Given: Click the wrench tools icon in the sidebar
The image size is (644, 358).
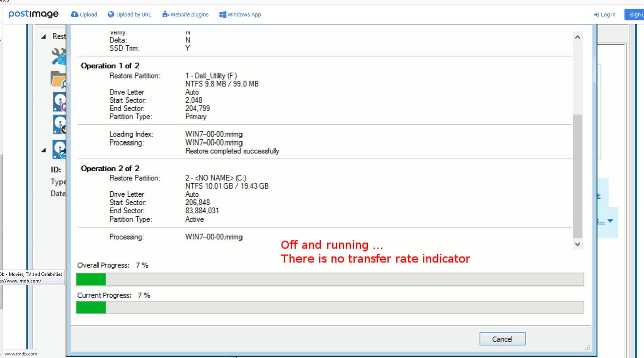Looking at the screenshot, I should (59, 56).
